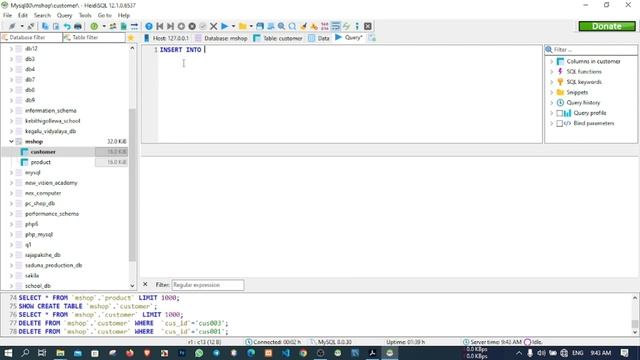Select the product table in tree
Viewport: 640px width, 360px height.
click(x=40, y=162)
